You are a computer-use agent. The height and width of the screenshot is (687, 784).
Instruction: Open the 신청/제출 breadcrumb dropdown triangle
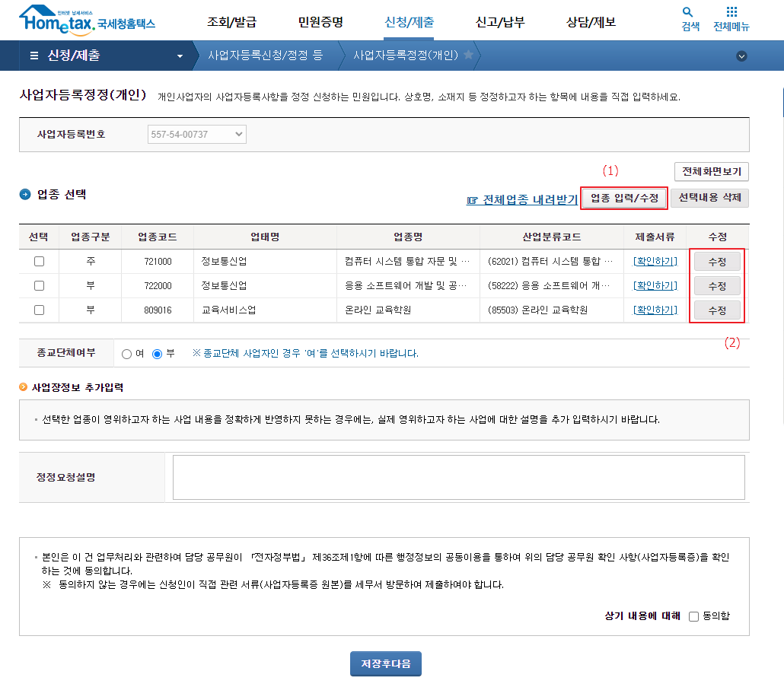tap(180, 56)
